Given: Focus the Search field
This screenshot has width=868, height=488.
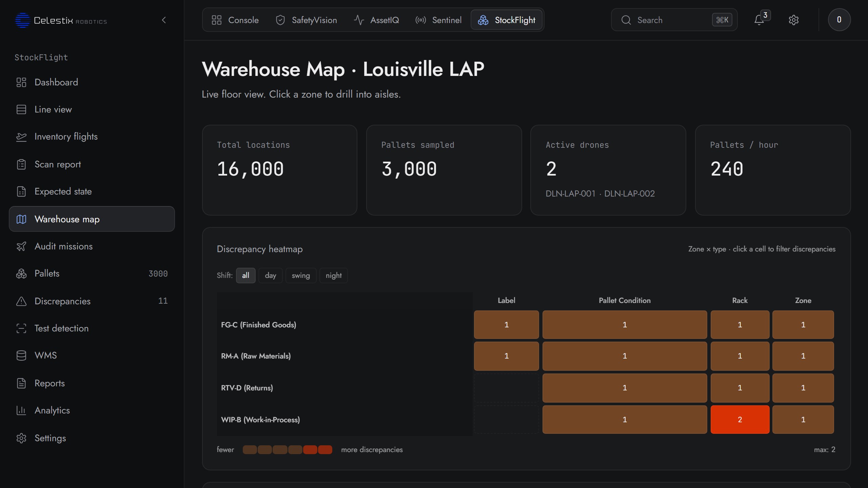Looking at the screenshot, I should 674,20.
